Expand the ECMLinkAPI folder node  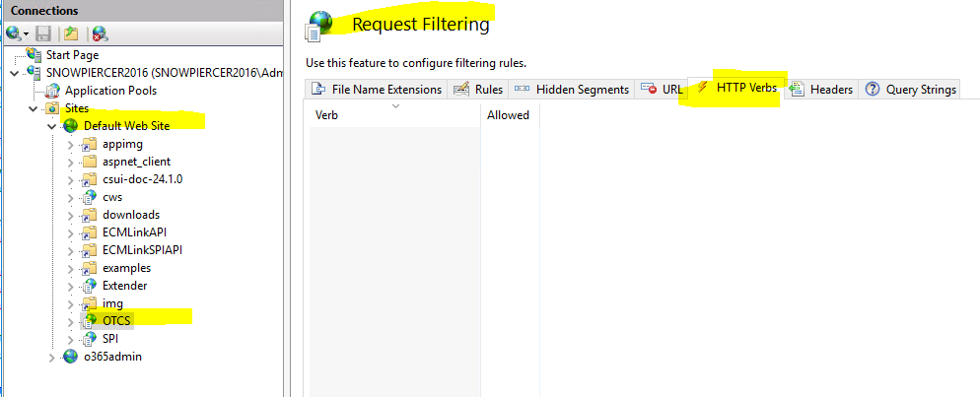tap(71, 232)
